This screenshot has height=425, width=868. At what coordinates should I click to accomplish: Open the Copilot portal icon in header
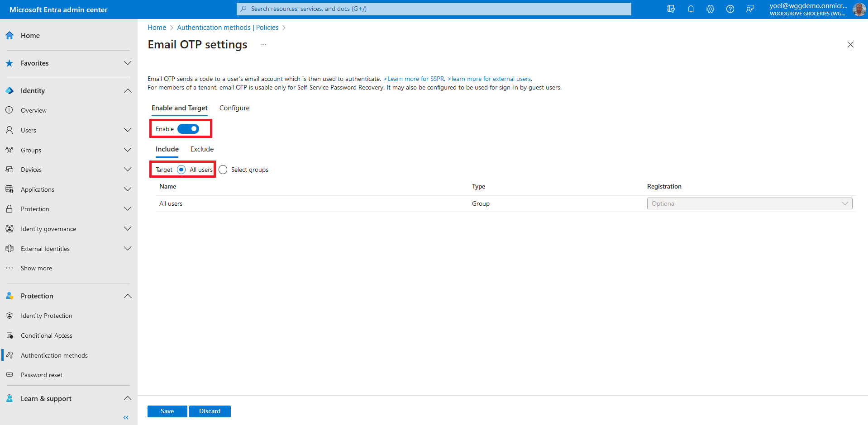[x=671, y=9]
